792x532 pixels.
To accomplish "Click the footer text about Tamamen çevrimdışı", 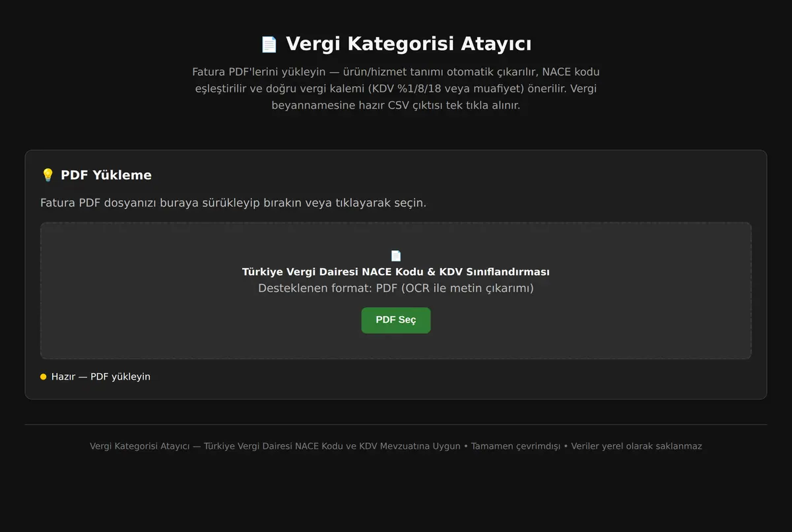I will tap(396, 446).
